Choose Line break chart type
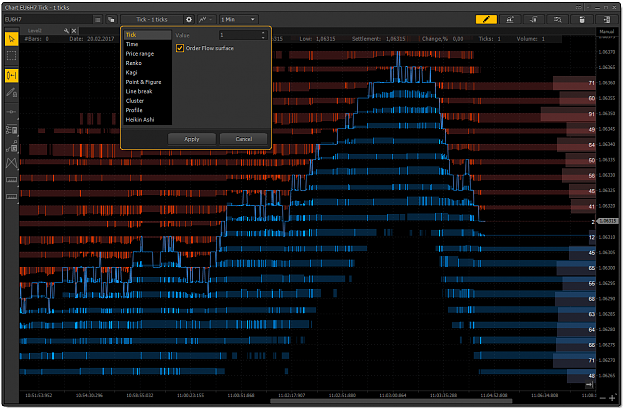625x410 pixels. (x=147, y=91)
